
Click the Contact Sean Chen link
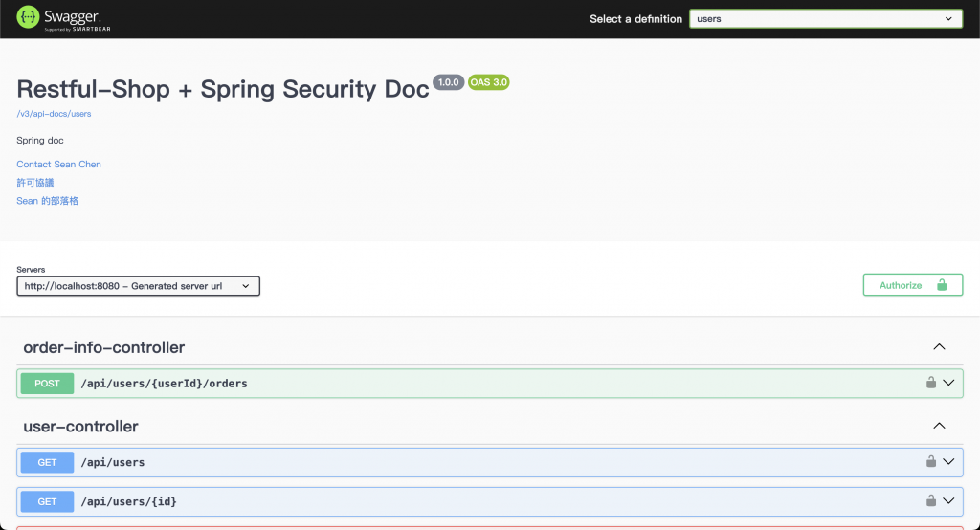tap(58, 165)
